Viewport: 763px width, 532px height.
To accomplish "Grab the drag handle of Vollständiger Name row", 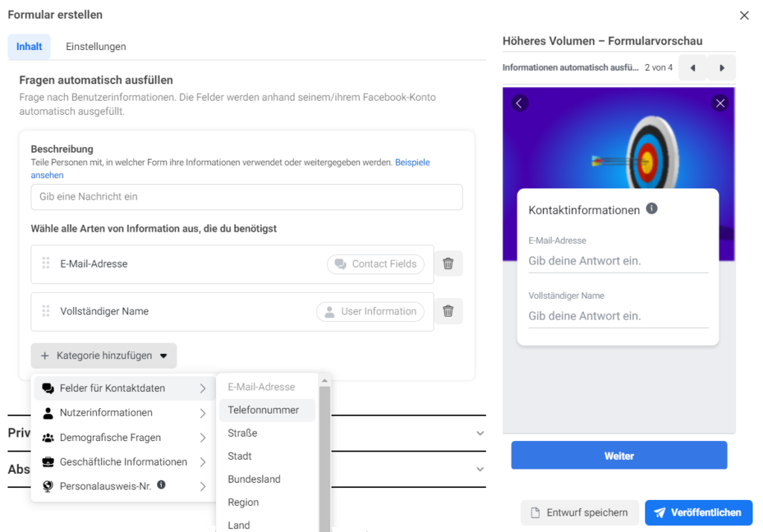I will point(45,311).
